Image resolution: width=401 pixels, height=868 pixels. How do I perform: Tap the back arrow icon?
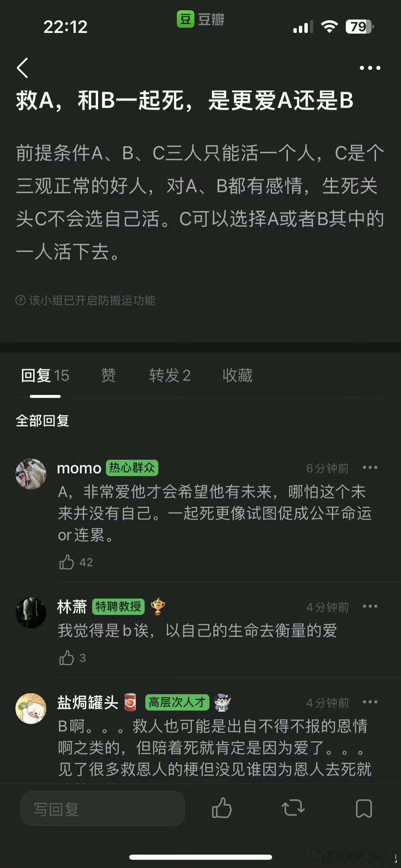[22, 68]
